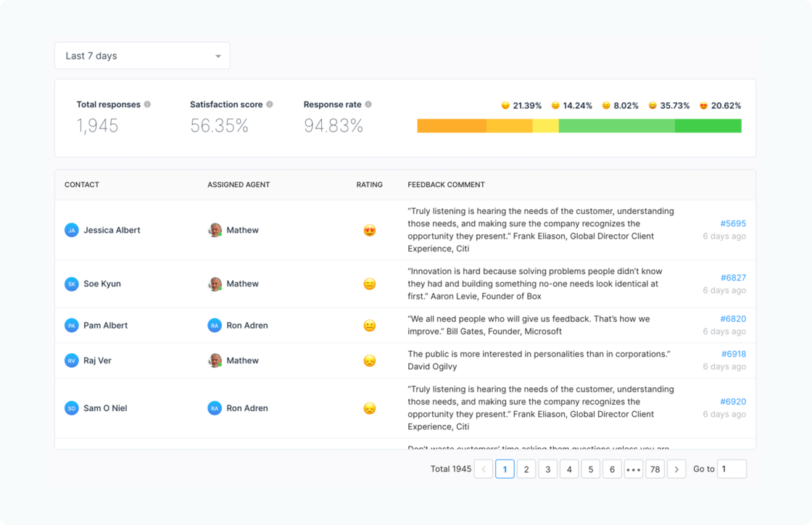
Task: Click Sam O Niel's SO avatar
Action: coord(72,408)
